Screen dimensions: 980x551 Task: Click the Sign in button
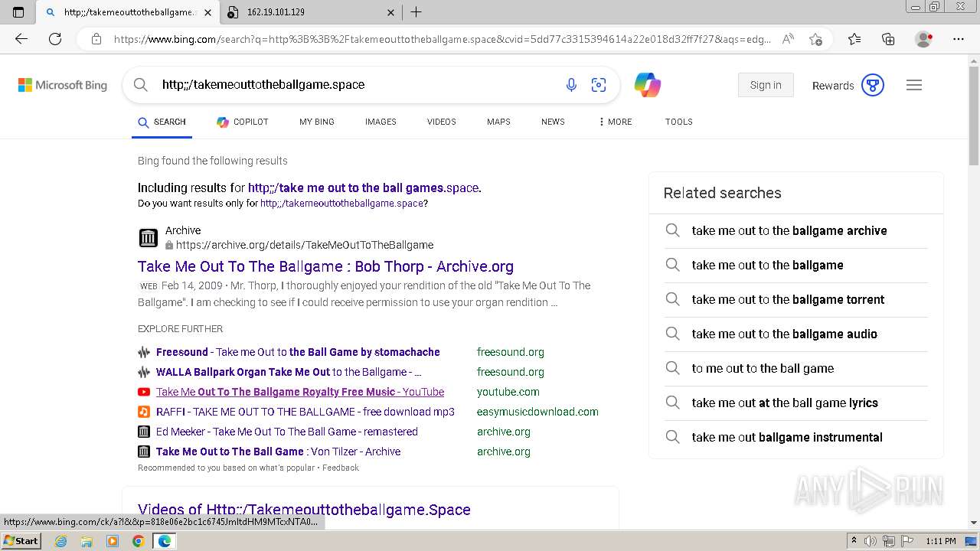[x=766, y=85]
